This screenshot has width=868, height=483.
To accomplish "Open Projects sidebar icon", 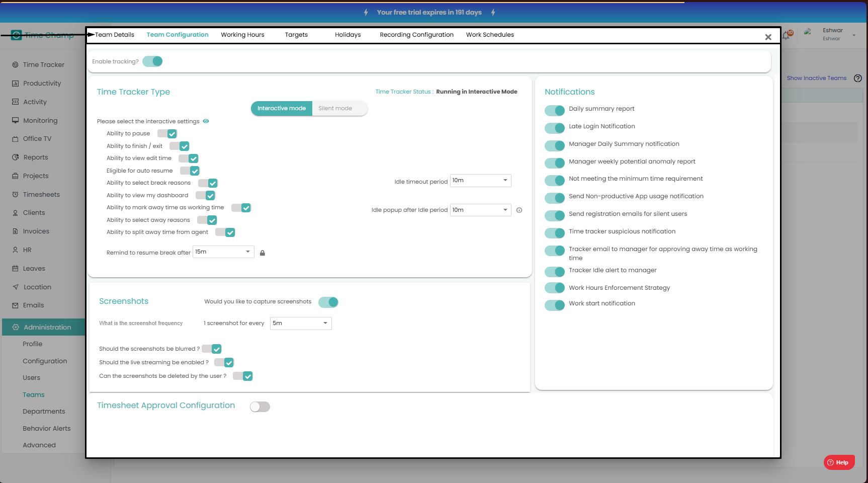I will tap(15, 176).
